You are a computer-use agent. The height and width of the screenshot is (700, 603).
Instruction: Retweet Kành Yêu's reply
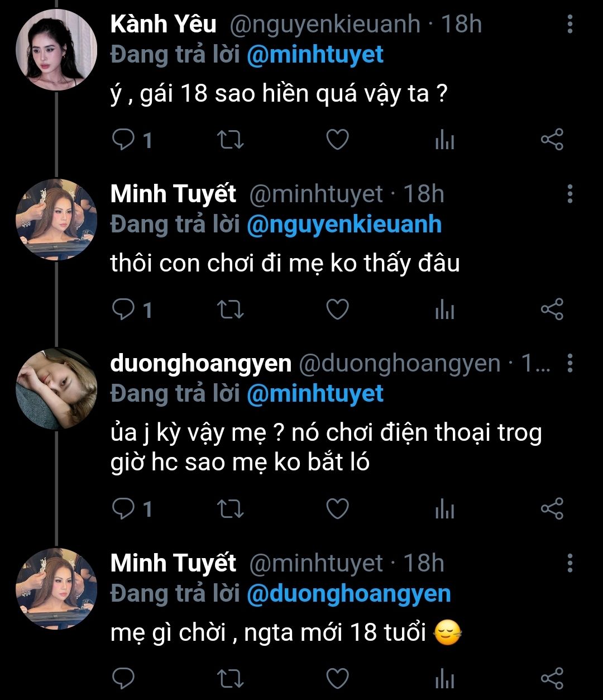point(230,140)
